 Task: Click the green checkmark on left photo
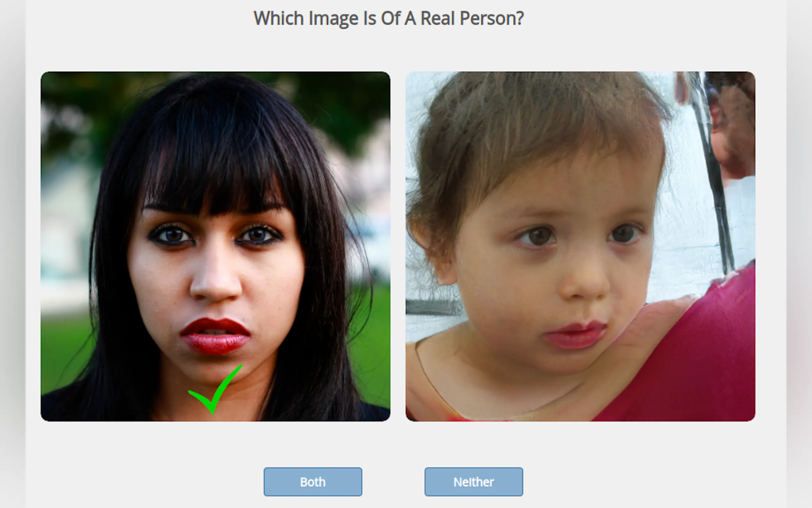tap(215, 390)
